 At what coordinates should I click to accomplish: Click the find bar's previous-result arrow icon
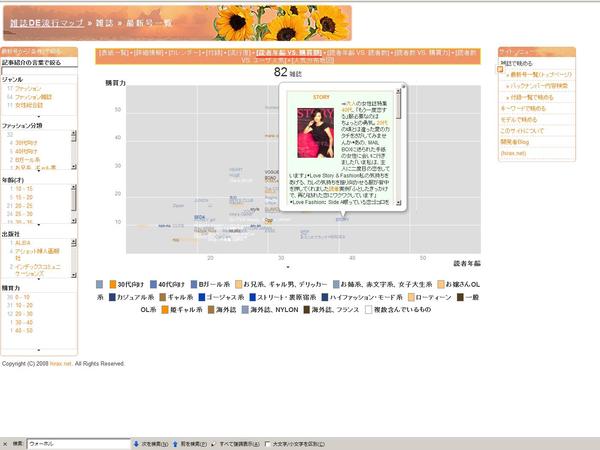[175, 443]
